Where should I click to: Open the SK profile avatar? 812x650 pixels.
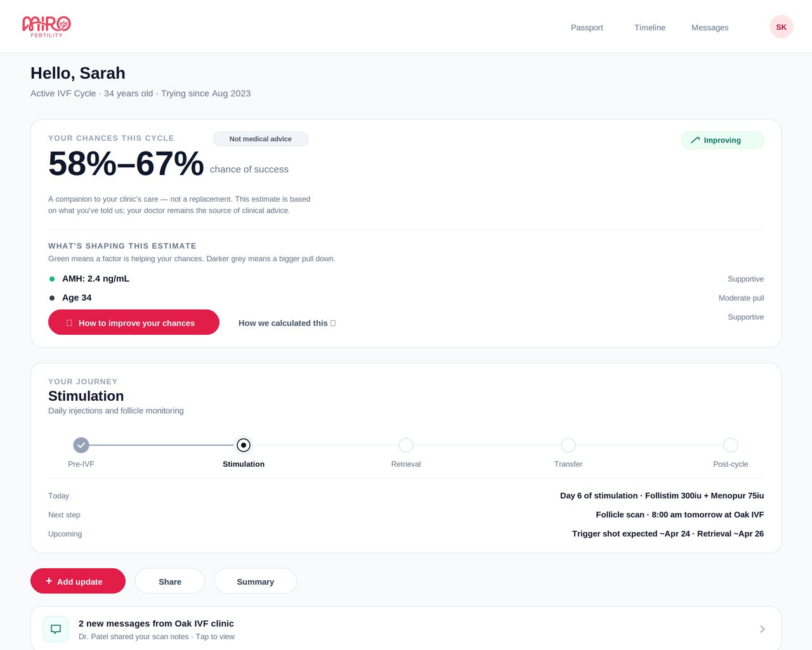click(x=781, y=27)
